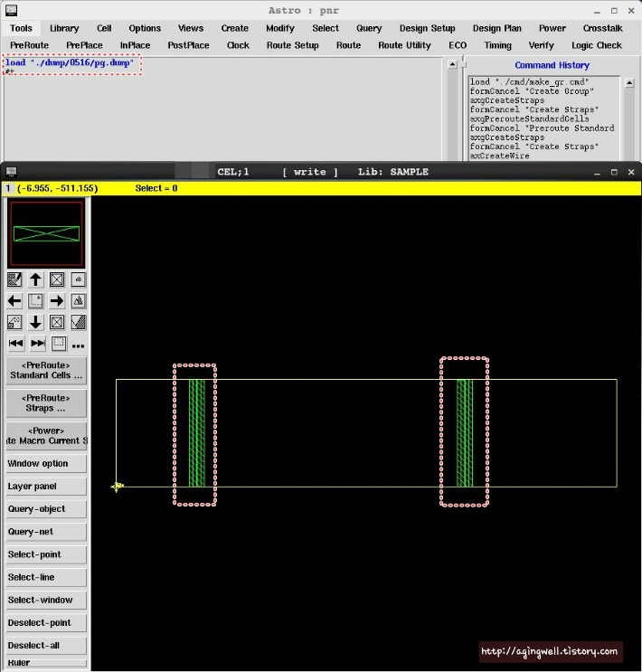Open the Route Setup menu

coord(293,45)
